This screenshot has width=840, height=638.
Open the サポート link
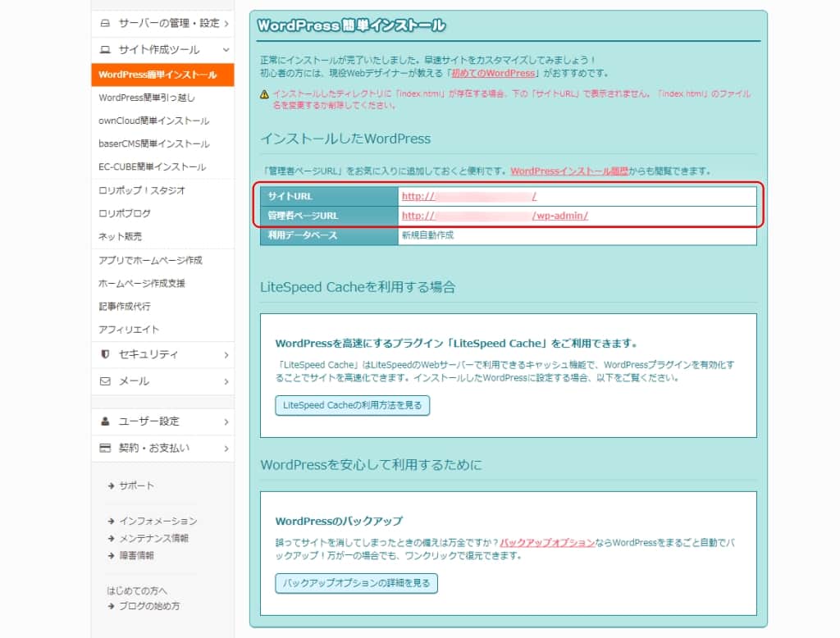coord(137,485)
